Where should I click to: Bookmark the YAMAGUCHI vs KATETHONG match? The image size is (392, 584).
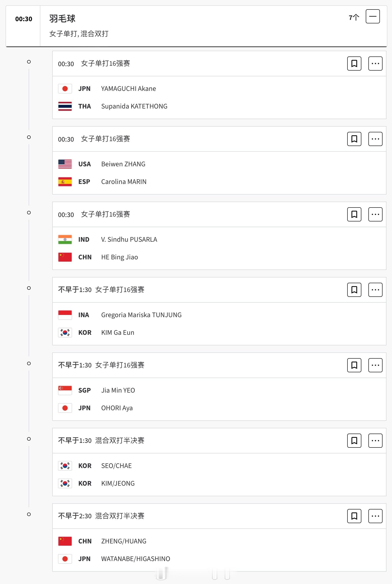[354, 64]
